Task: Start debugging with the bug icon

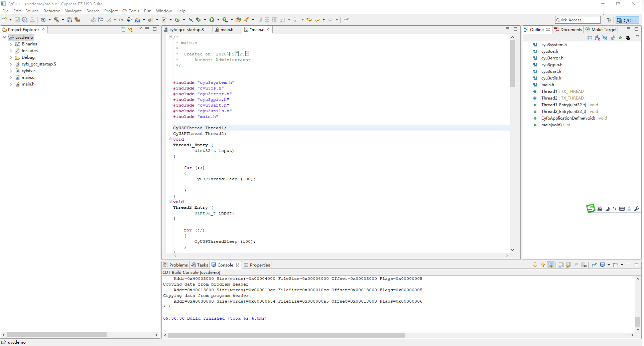Action: (x=198, y=20)
